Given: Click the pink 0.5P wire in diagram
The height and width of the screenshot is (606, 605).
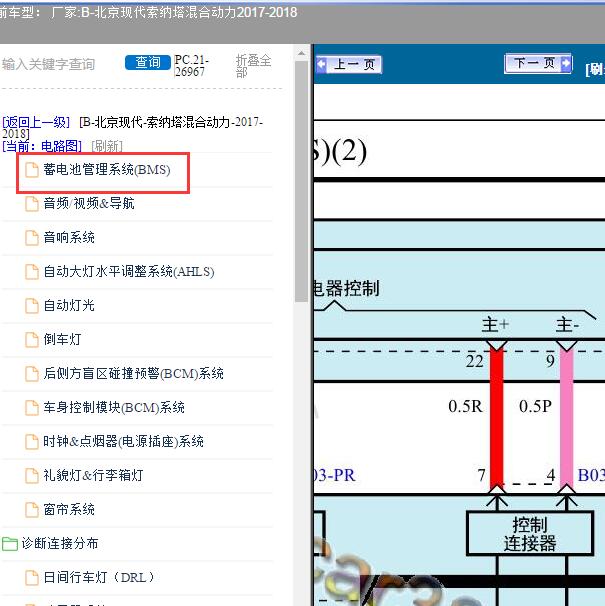Looking at the screenshot, I should coord(566,419).
